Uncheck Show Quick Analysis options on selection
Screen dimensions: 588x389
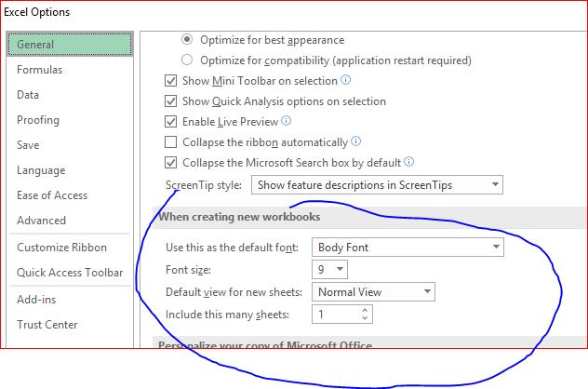click(x=170, y=101)
